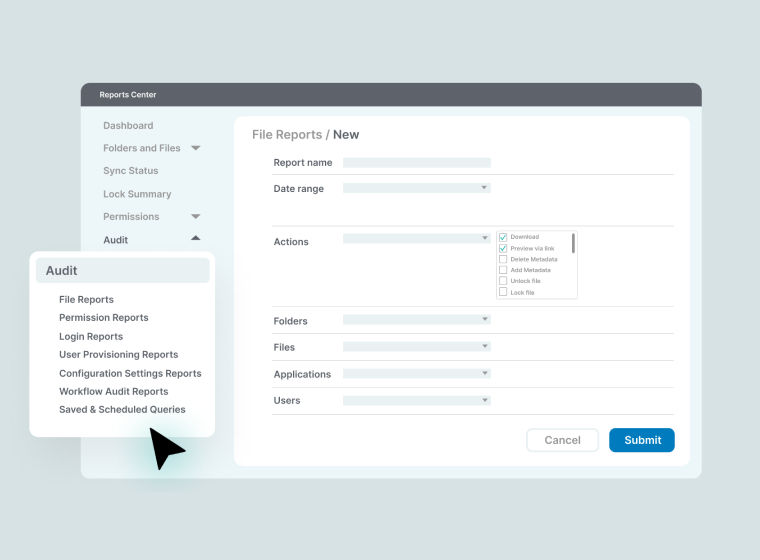Uncheck the Preview via link checkbox
760x560 pixels.
503,248
